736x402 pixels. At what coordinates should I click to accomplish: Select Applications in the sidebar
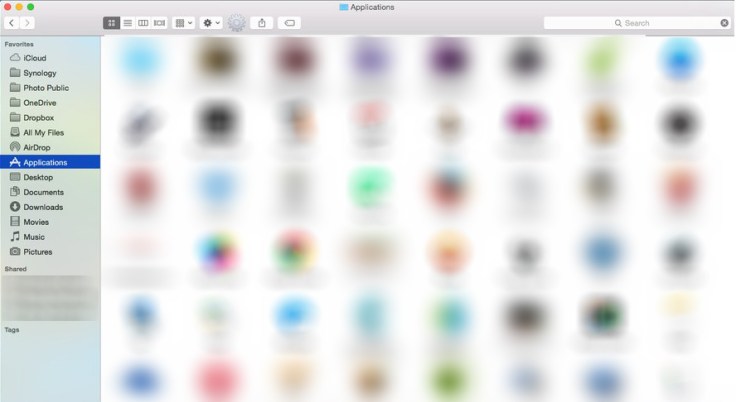(50, 162)
